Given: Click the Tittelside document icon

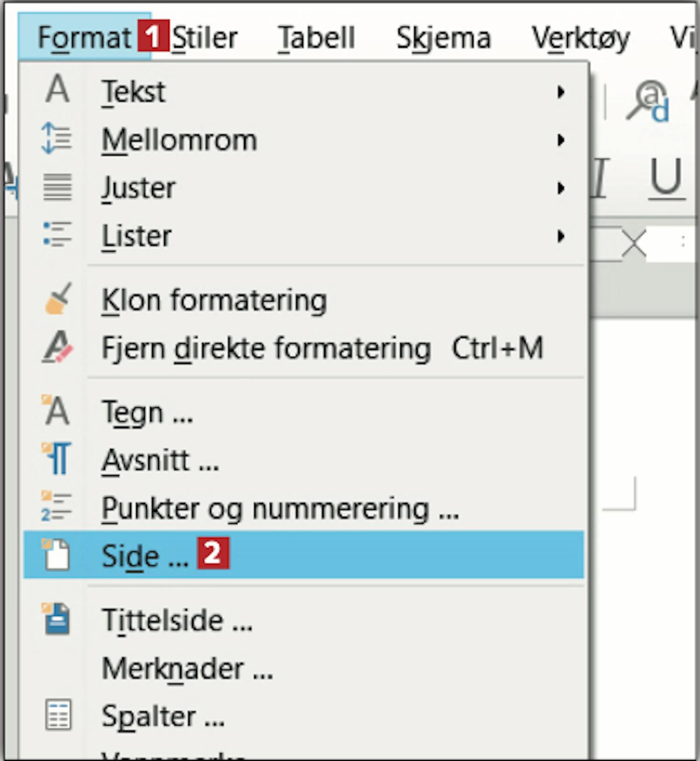Looking at the screenshot, I should click(x=57, y=619).
